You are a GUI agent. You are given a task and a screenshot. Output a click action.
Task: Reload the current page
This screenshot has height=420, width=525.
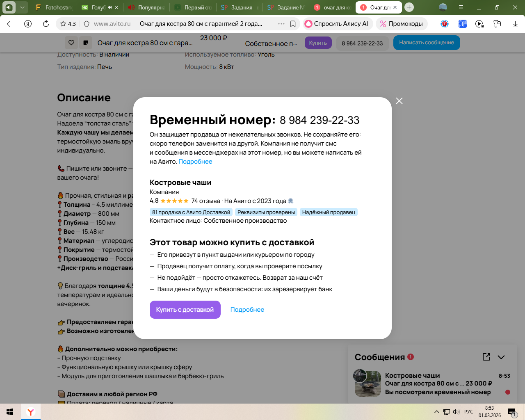[46, 24]
